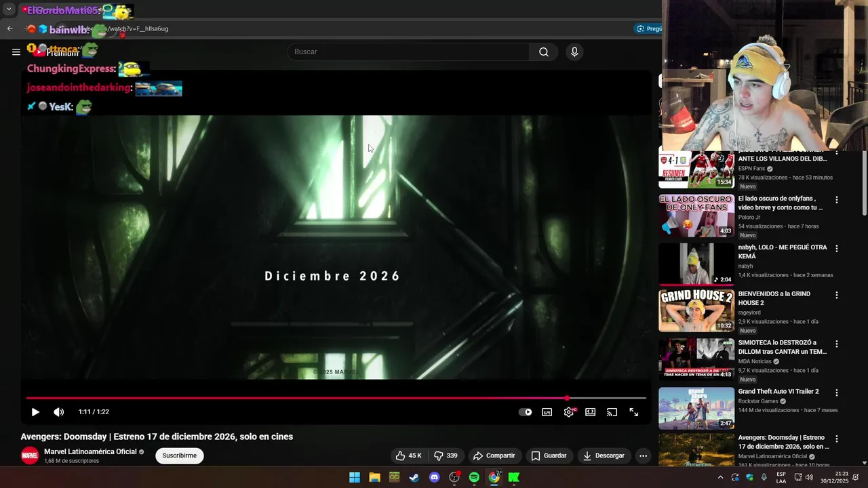Switch to theater mode view
The image size is (868, 488).
591,412
